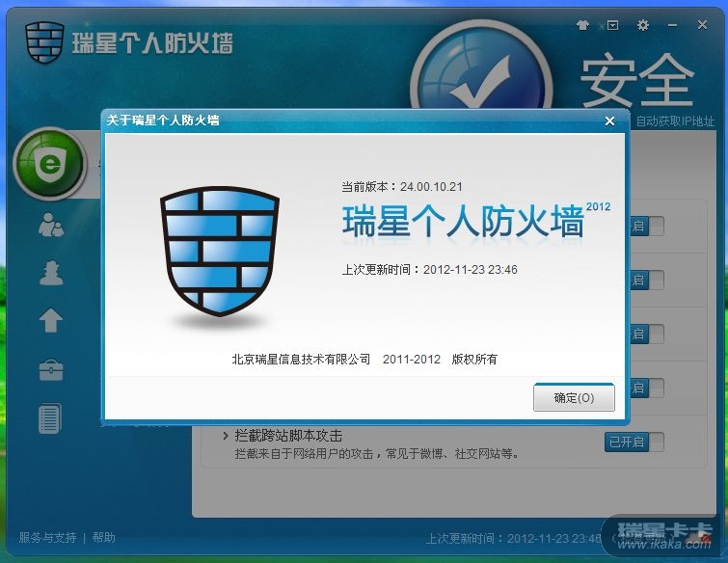Click the large shield image in About dialog
Screen dimensions: 728x563
(220, 251)
